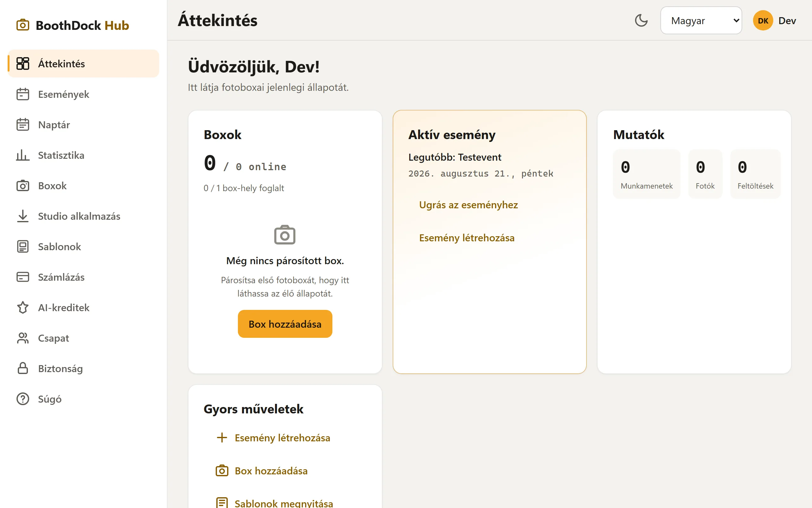The height and width of the screenshot is (508, 812).
Task: Click the BoothDock Hub camera logo icon
Action: (23, 25)
